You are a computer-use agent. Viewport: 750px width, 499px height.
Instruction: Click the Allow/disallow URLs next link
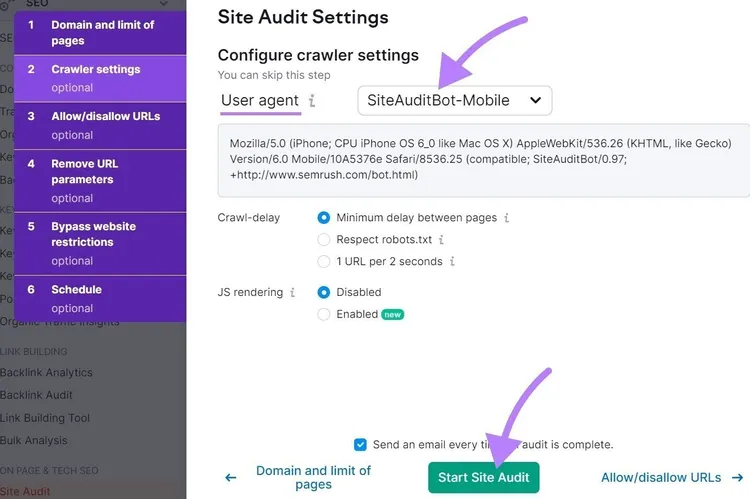[x=661, y=477]
